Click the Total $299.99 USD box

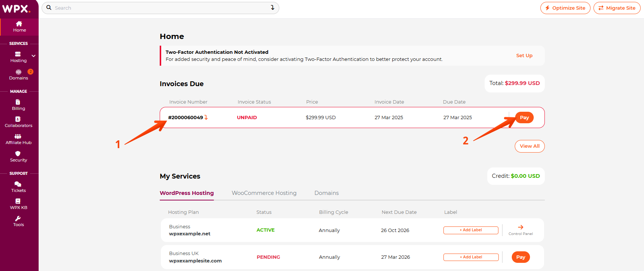514,83
